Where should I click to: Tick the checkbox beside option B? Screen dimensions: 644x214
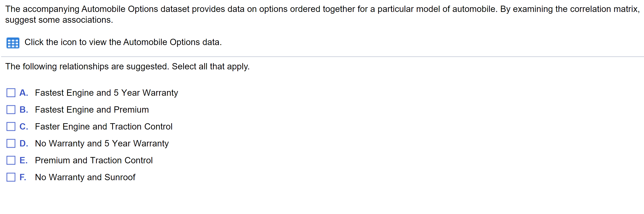click(x=11, y=110)
